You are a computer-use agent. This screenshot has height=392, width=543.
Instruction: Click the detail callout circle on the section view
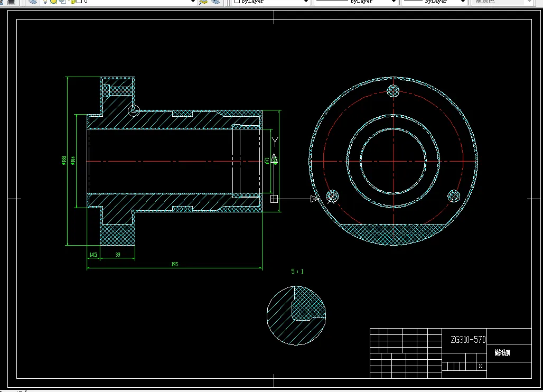tap(134, 111)
